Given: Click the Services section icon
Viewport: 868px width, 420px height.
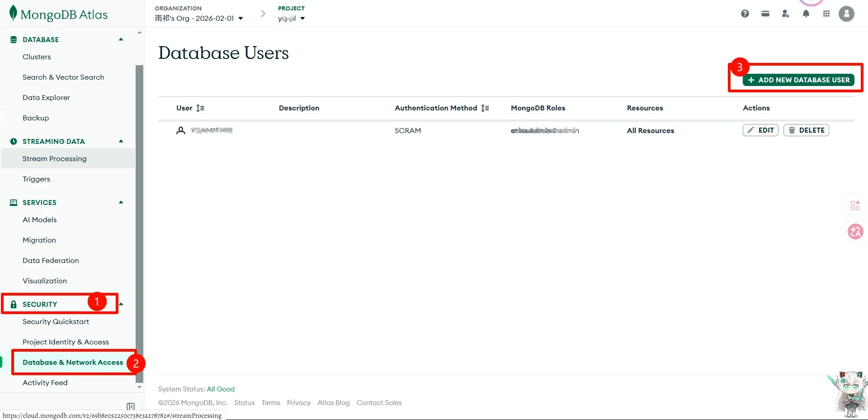Looking at the screenshot, I should pos(14,202).
